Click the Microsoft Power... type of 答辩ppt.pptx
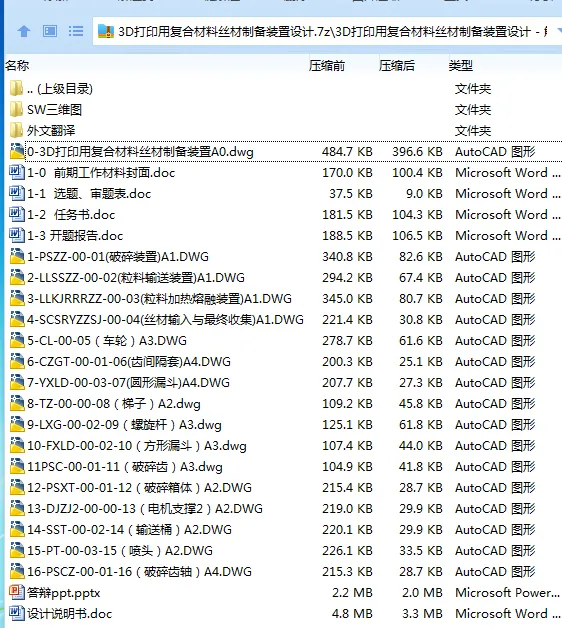This screenshot has width=562, height=628. pos(508,592)
